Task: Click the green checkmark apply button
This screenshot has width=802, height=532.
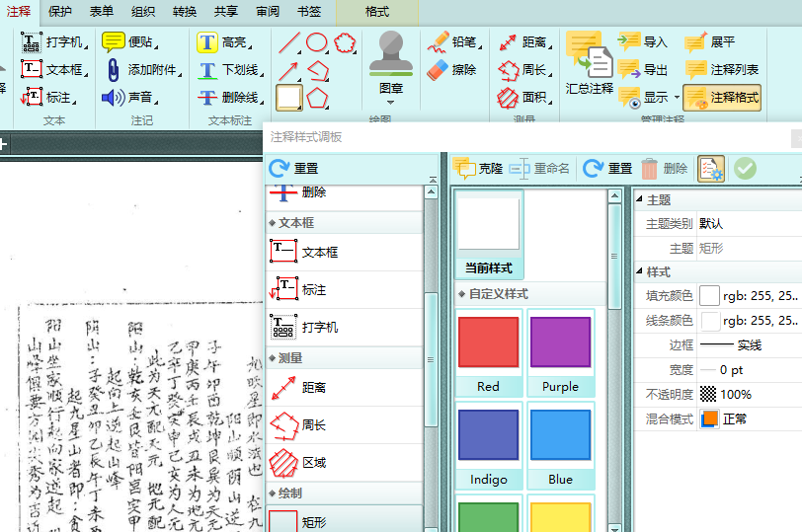Action: tap(746, 169)
